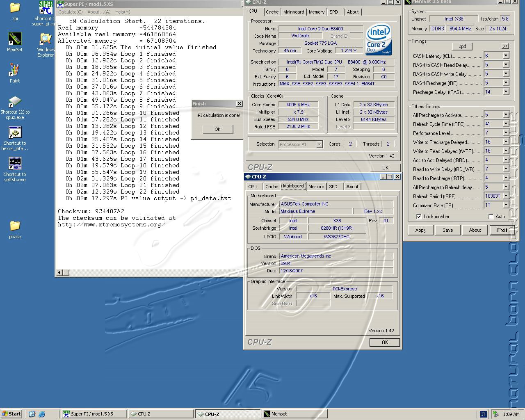Open the spi folder on desktop
The width and height of the screenshot is (525, 420).
point(15,8)
